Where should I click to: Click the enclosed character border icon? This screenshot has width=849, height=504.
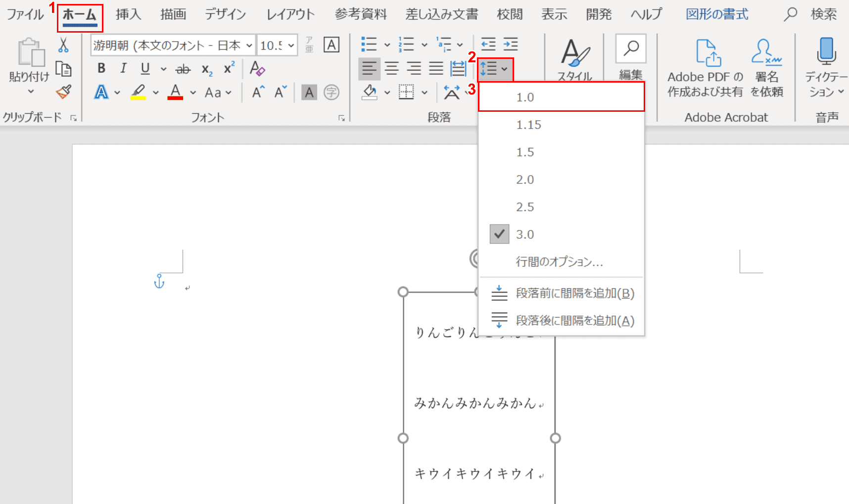click(x=331, y=45)
